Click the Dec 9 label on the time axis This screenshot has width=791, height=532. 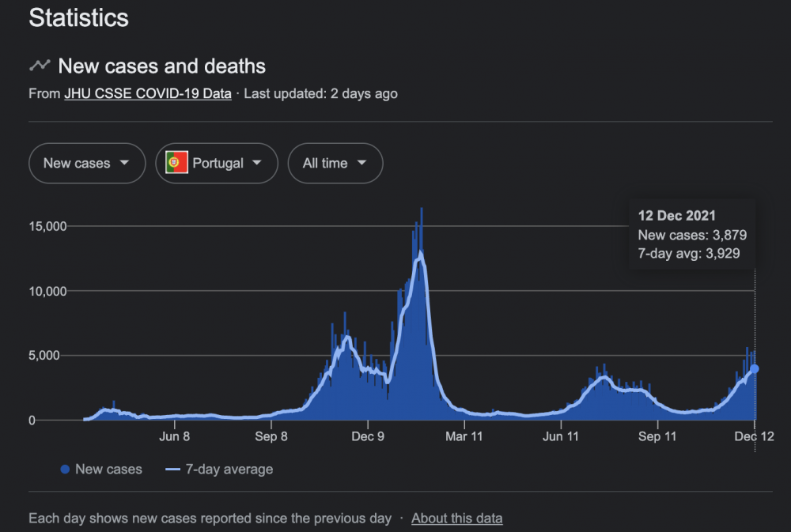tap(368, 436)
